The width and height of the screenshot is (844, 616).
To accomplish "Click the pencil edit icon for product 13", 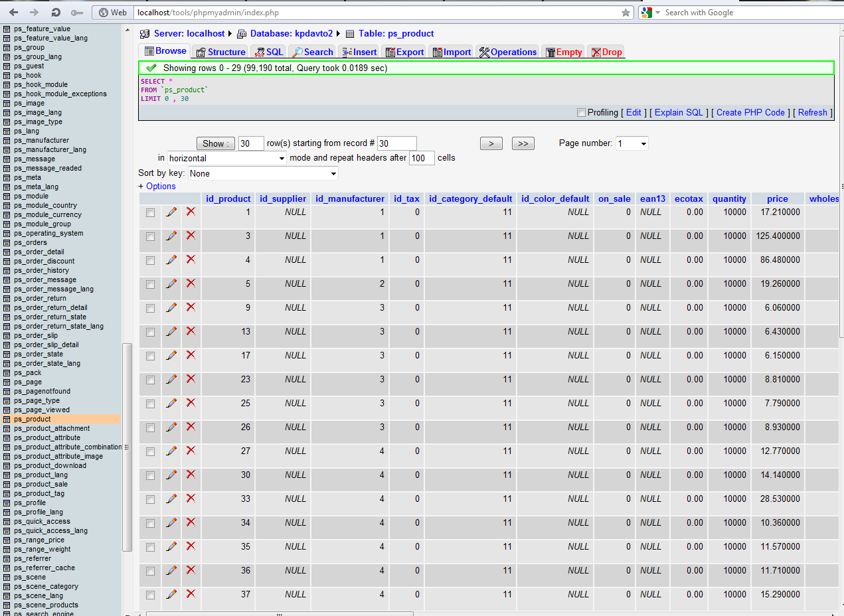I will (171, 331).
